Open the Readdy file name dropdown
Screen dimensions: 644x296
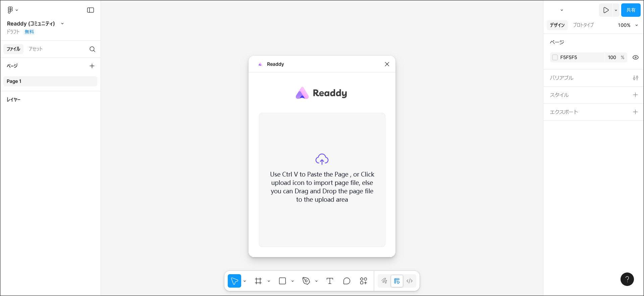pos(62,23)
